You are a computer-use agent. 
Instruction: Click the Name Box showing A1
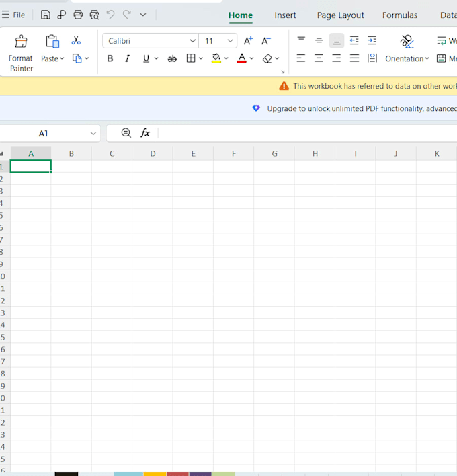pyautogui.click(x=44, y=134)
